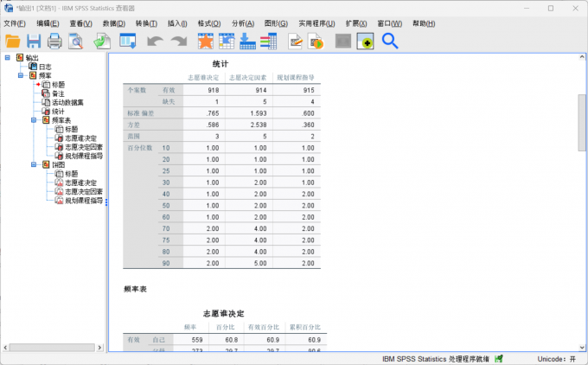Select the 日志 item in outline
588x365 pixels.
pyautogui.click(x=45, y=67)
